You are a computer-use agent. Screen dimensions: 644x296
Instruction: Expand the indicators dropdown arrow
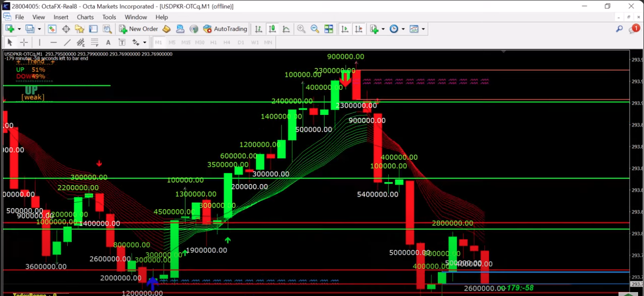(x=383, y=29)
